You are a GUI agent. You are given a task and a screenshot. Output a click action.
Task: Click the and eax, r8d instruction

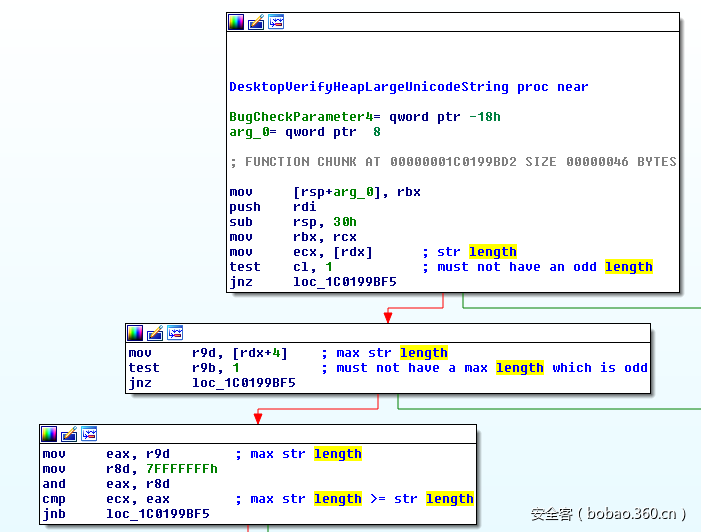click(x=106, y=484)
